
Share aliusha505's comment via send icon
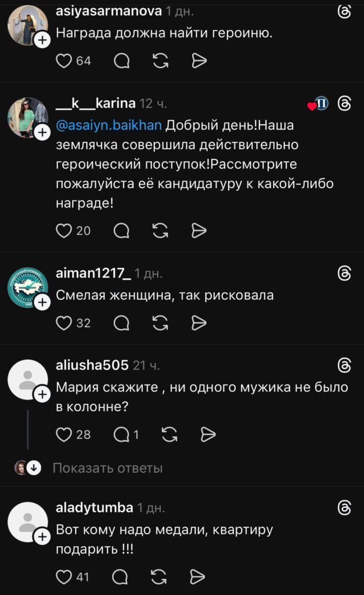(208, 434)
